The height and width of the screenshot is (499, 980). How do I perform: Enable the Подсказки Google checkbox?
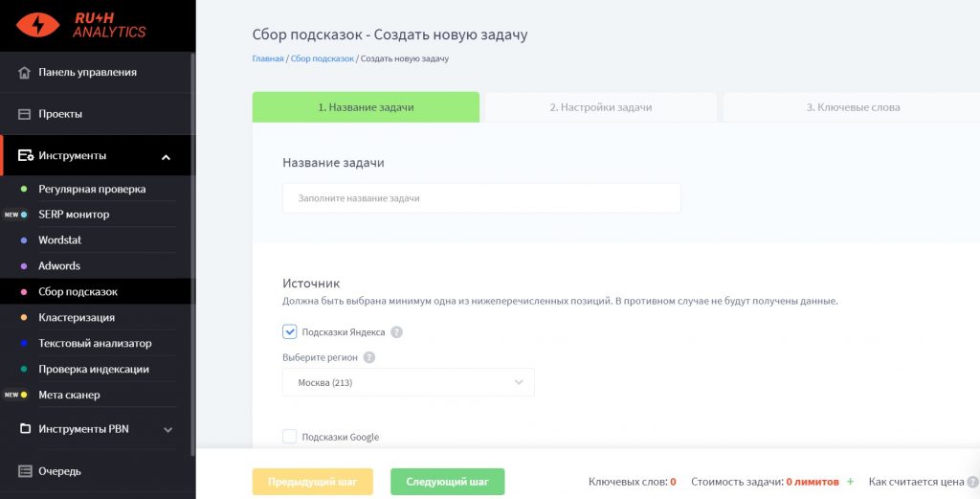289,437
